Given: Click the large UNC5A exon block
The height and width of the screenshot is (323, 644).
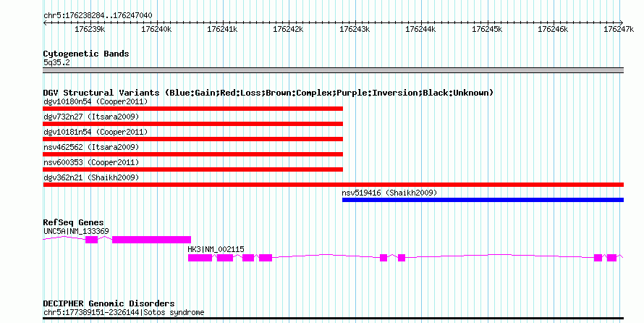Looking at the screenshot, I should [x=151, y=240].
